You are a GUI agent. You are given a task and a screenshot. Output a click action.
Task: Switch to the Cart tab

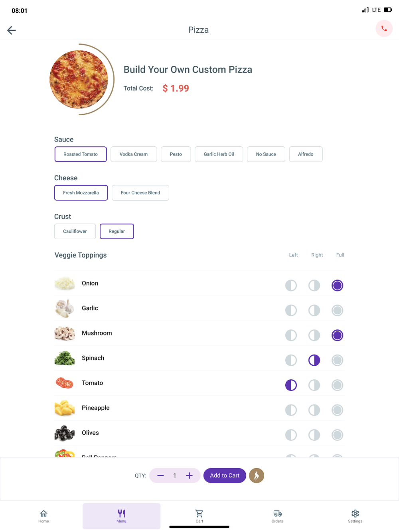pyautogui.click(x=199, y=516)
